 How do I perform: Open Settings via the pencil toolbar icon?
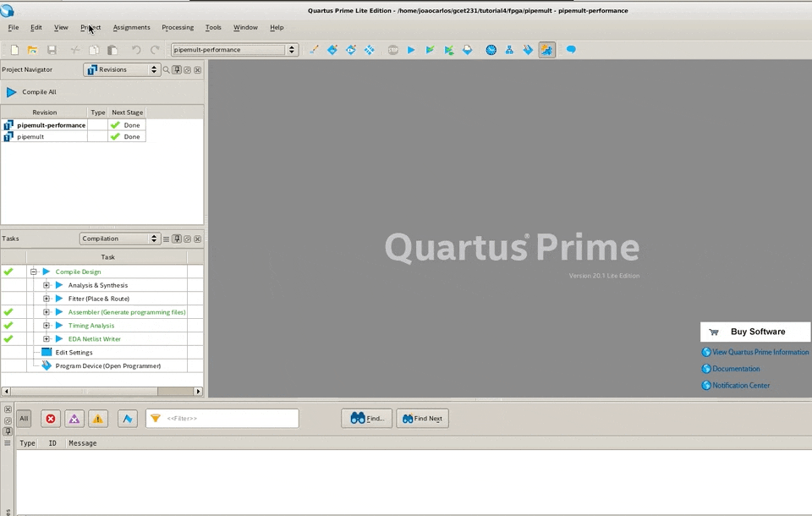pos(314,50)
